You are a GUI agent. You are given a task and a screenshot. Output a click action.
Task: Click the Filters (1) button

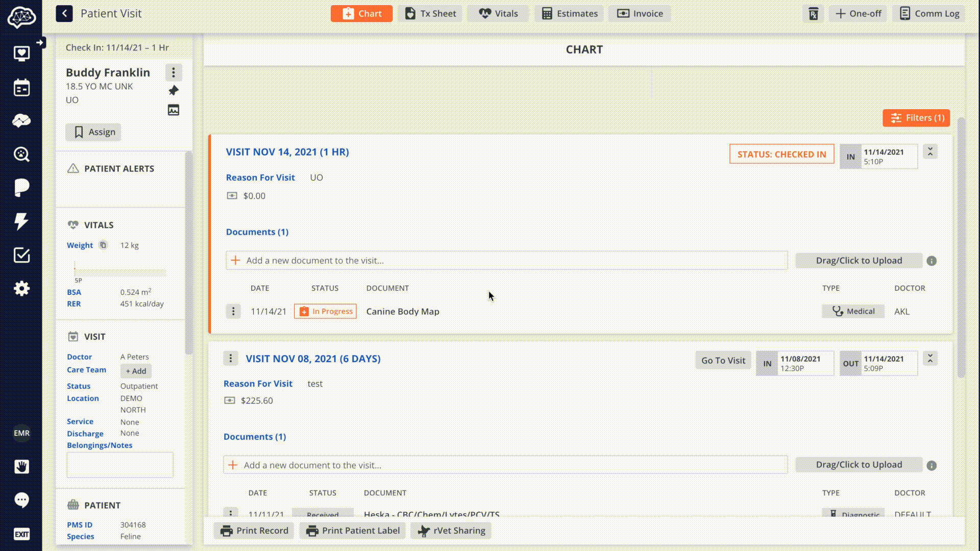click(x=916, y=118)
